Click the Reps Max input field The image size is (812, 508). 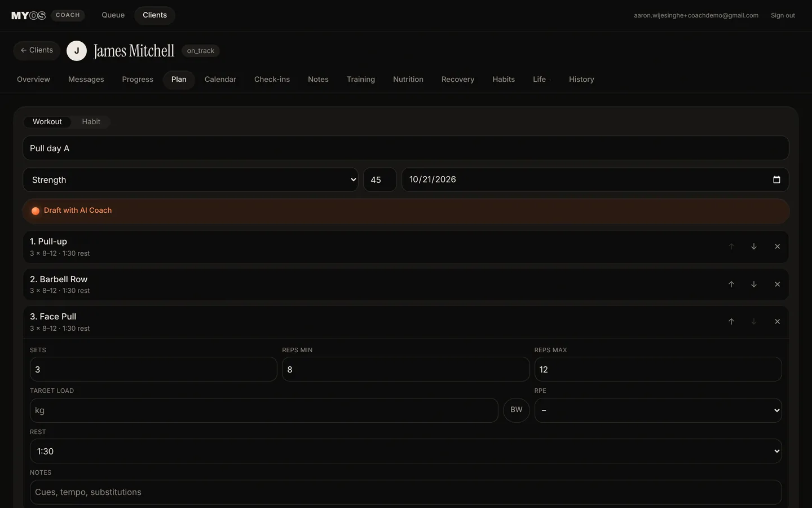tap(658, 369)
